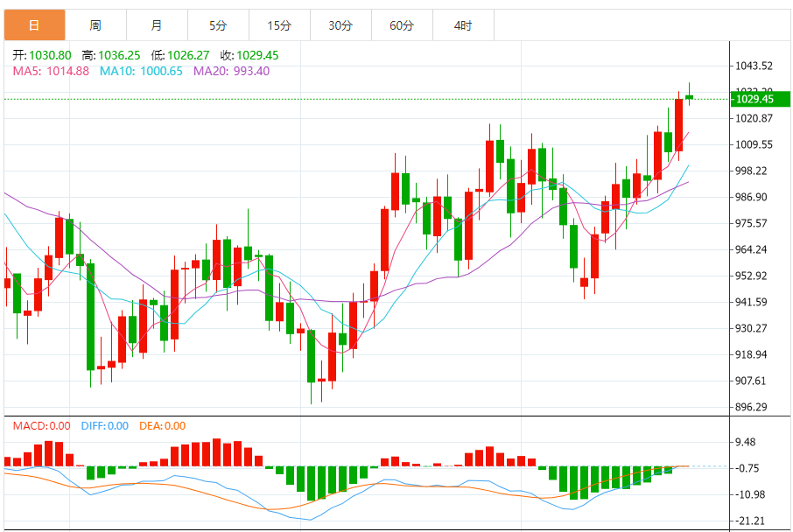This screenshot has height=532, width=793.
Task: Open the 60分 timeframe tab
Action: pos(402,25)
